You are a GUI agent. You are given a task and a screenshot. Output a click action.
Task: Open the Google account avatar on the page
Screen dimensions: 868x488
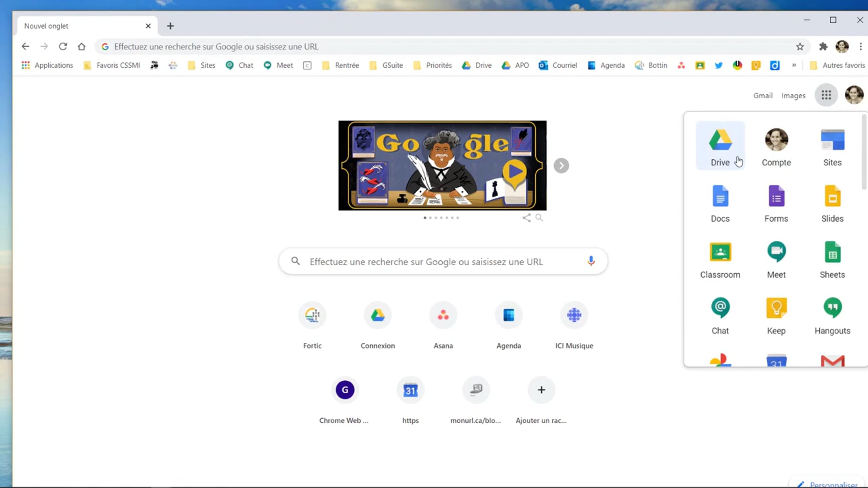tap(854, 95)
